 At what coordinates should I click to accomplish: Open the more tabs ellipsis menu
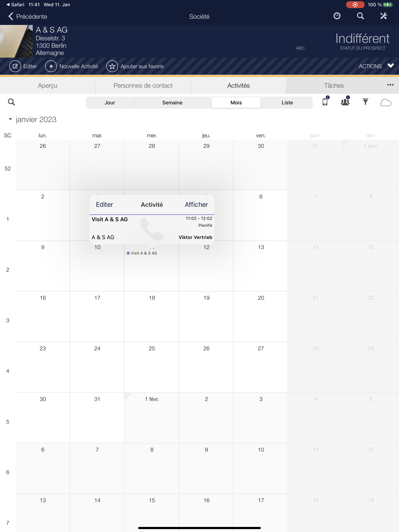(x=390, y=85)
